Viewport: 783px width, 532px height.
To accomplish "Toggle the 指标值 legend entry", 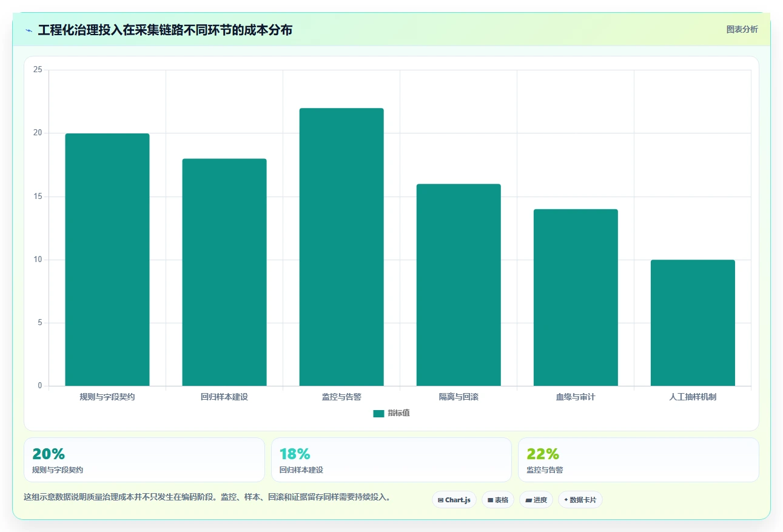I will click(392, 413).
